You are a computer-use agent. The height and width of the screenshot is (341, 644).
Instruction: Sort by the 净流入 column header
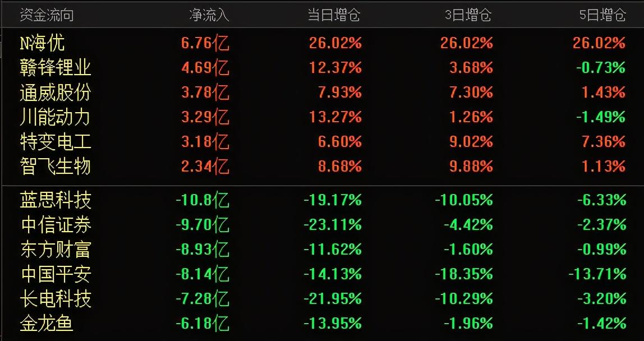[209, 15]
